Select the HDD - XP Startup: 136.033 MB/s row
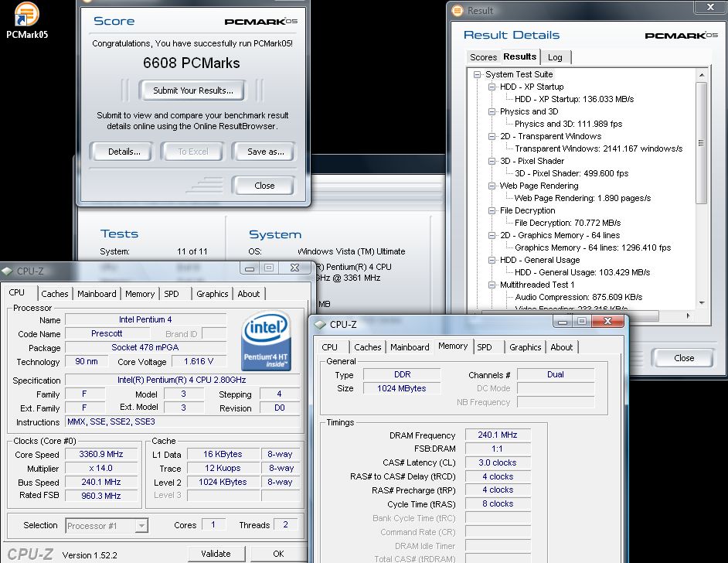 pyautogui.click(x=574, y=99)
